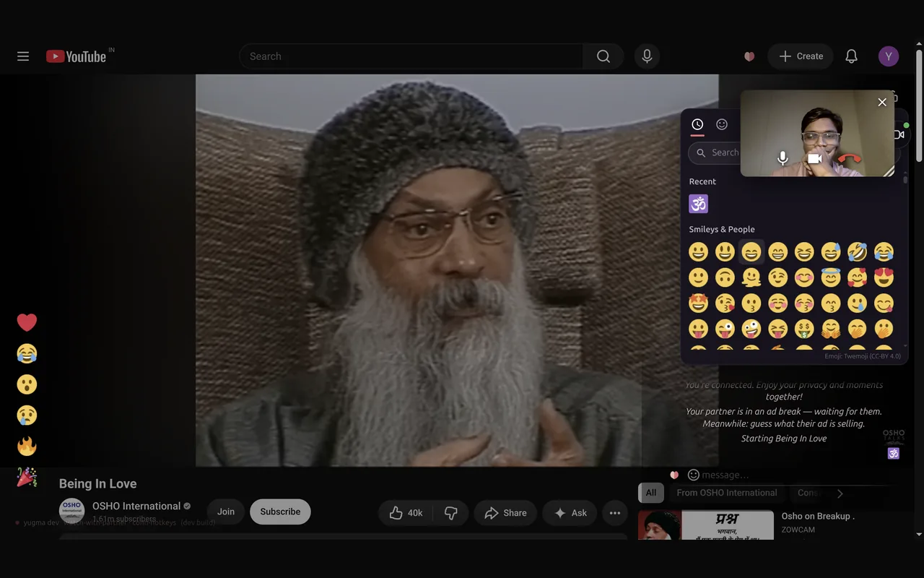
Task: Click the Ask button
Action: point(570,513)
